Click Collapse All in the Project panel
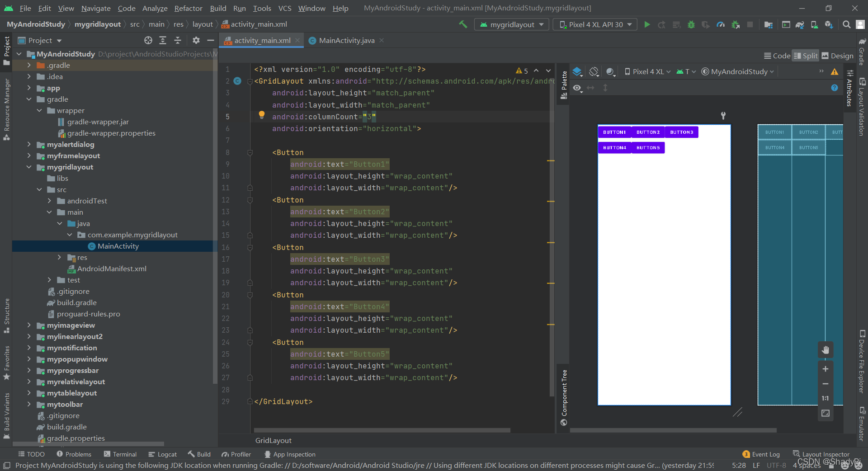 pyautogui.click(x=178, y=40)
